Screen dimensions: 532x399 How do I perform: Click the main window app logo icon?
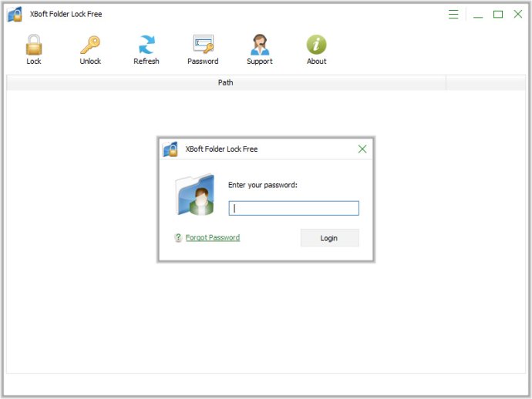pos(15,14)
